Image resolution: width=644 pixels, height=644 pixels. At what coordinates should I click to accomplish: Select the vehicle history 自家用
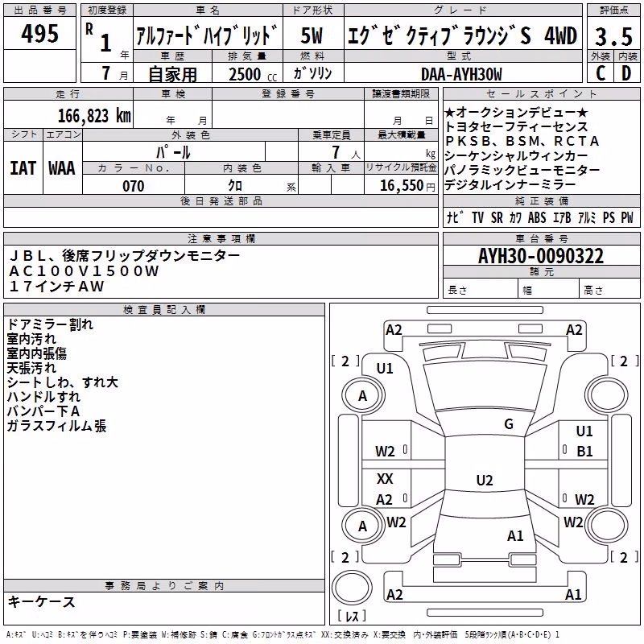[172, 74]
